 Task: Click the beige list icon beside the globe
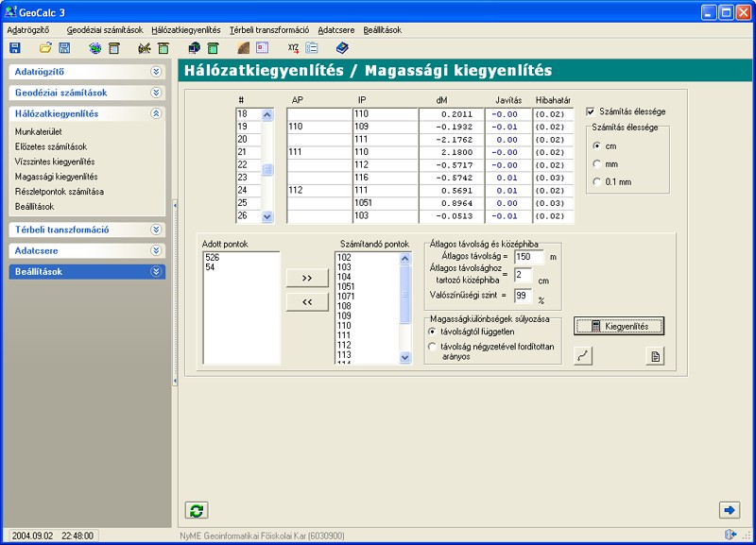pyautogui.click(x=114, y=48)
